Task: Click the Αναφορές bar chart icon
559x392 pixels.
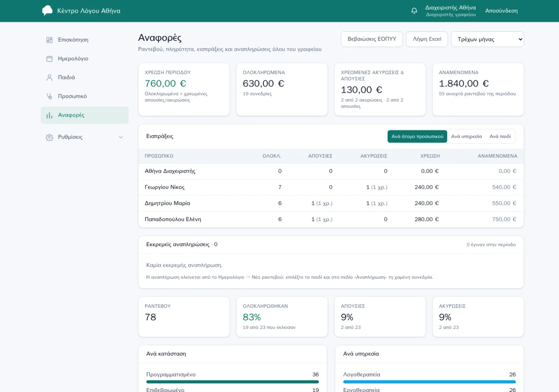Action: [49, 115]
